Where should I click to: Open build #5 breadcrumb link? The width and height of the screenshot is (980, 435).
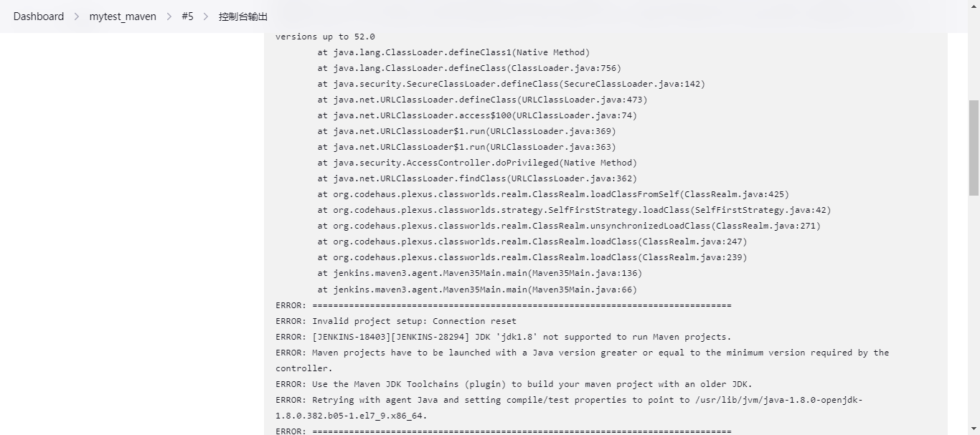click(187, 16)
